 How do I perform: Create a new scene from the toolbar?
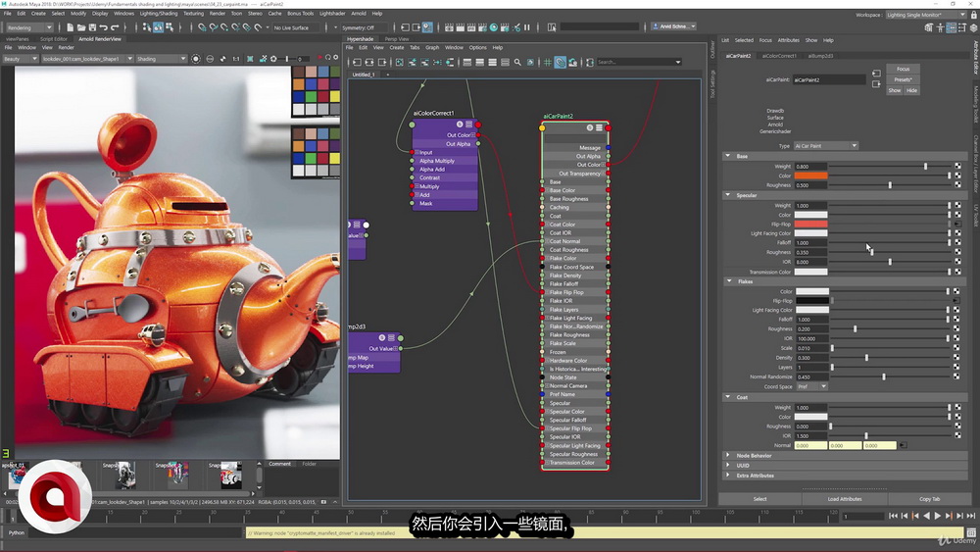[70, 27]
